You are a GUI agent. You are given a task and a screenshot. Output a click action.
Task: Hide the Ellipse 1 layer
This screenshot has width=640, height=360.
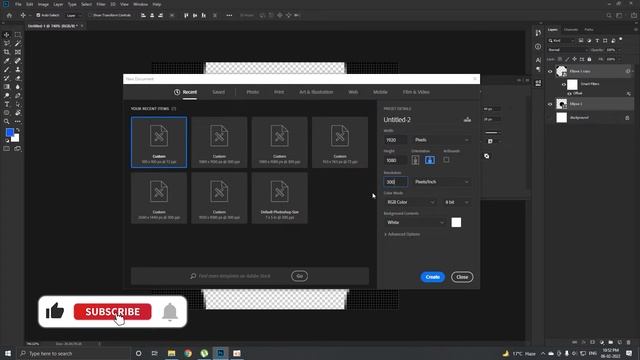[x=550, y=104]
